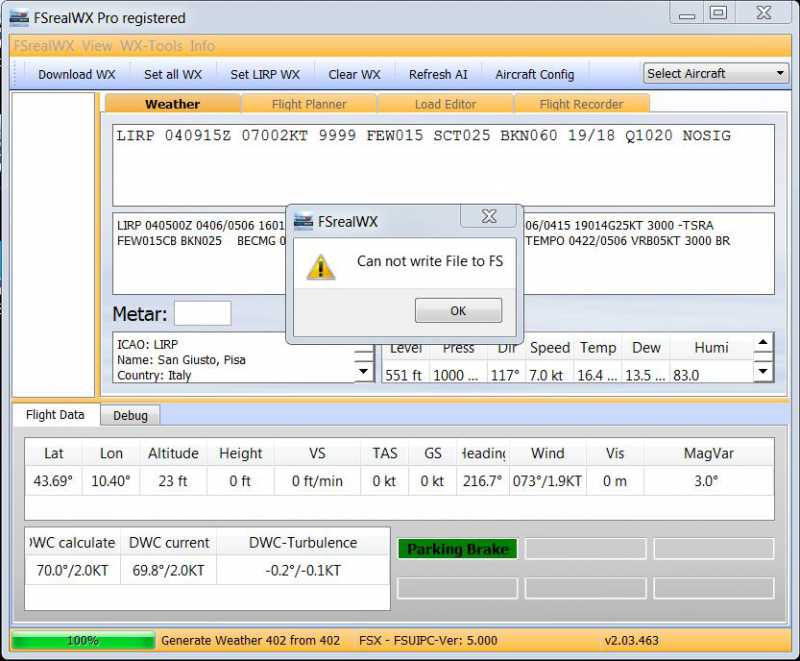
Task: Click the 216.7° heading value
Action: coord(483,481)
